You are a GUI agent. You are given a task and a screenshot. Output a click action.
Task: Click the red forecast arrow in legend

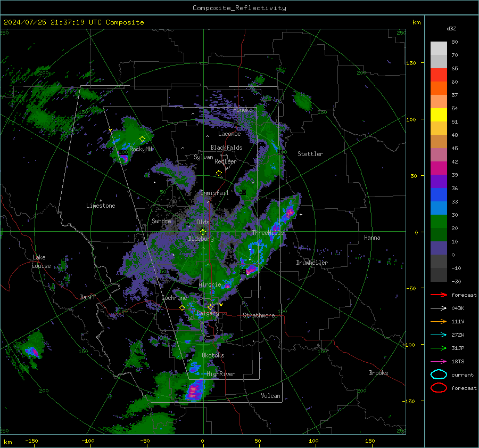439,295
